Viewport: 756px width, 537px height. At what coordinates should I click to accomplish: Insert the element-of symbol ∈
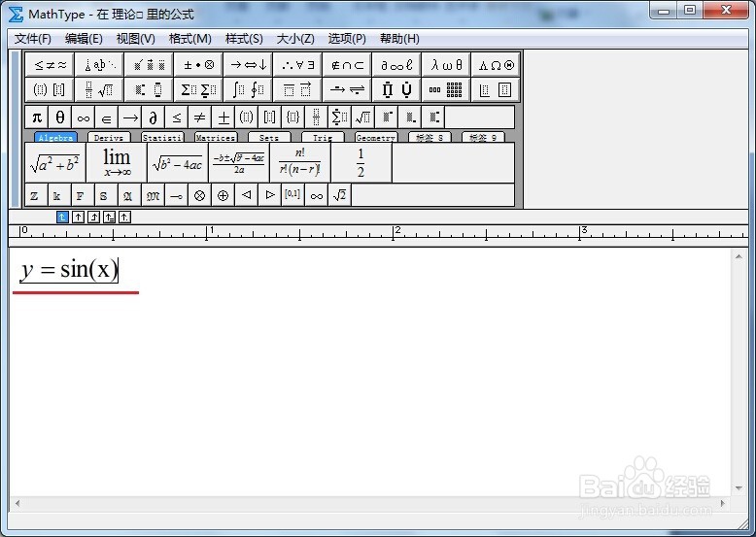(x=107, y=117)
